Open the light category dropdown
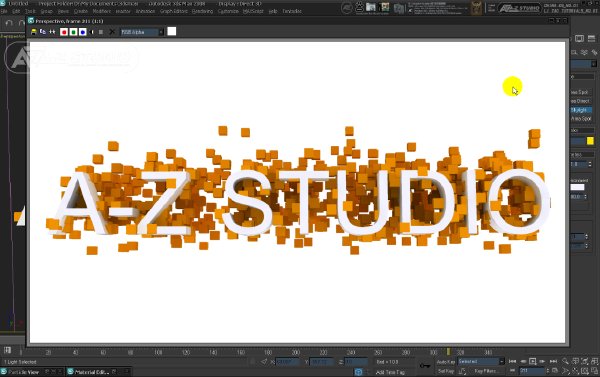600x377 pixels. click(x=583, y=64)
